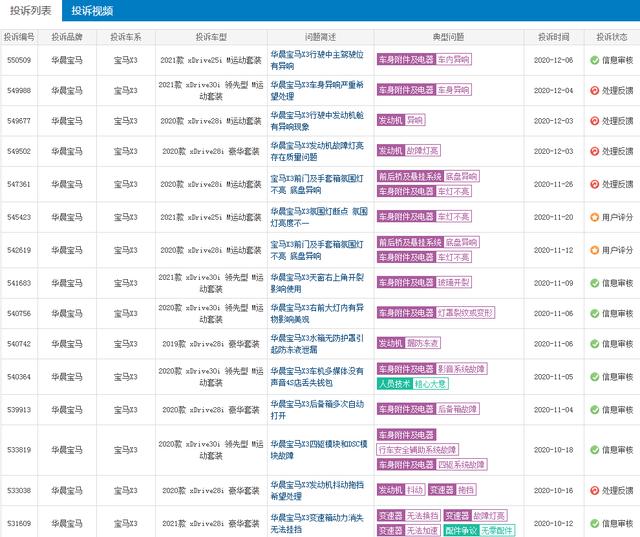Open complaint 华晨宝马X3后备箱多次自动打开
The height and width of the screenshot is (537, 640).
pos(317,410)
